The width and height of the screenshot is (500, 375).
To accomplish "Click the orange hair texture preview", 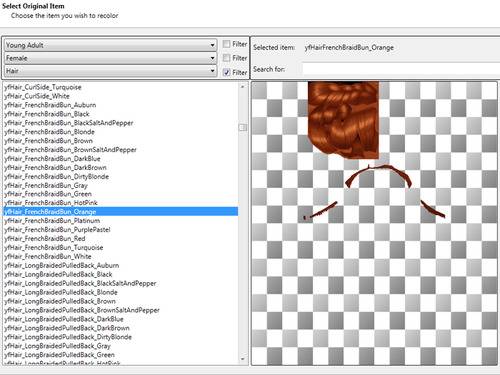I will (343, 120).
